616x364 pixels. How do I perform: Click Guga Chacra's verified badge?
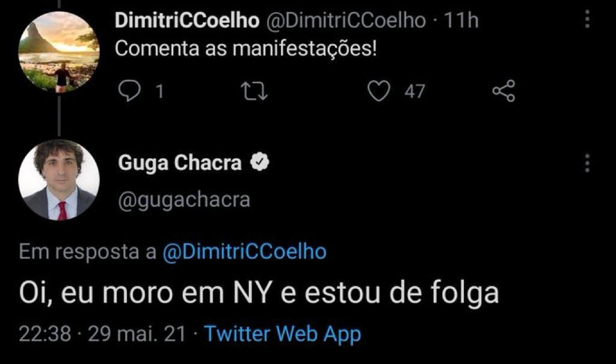(260, 162)
